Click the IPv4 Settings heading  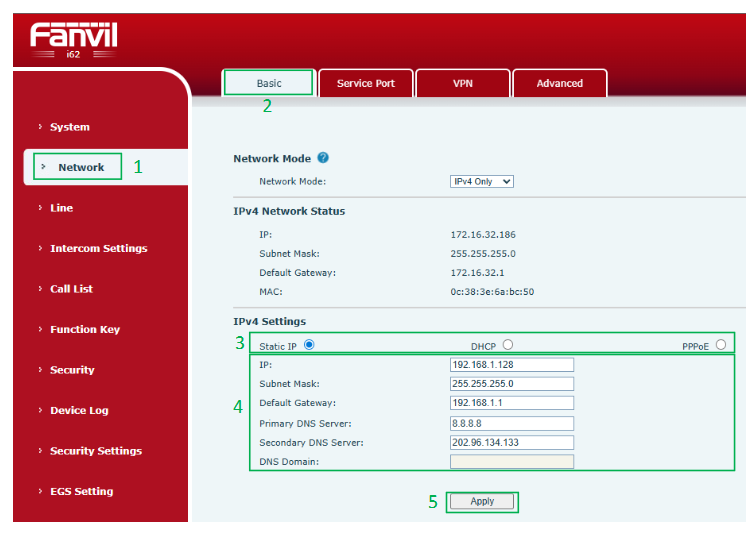[270, 322]
